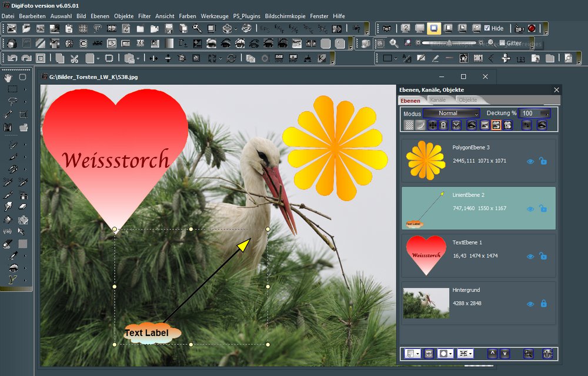
Task: Open the rectangle shape dropdown arrow
Action: tap(396, 58)
